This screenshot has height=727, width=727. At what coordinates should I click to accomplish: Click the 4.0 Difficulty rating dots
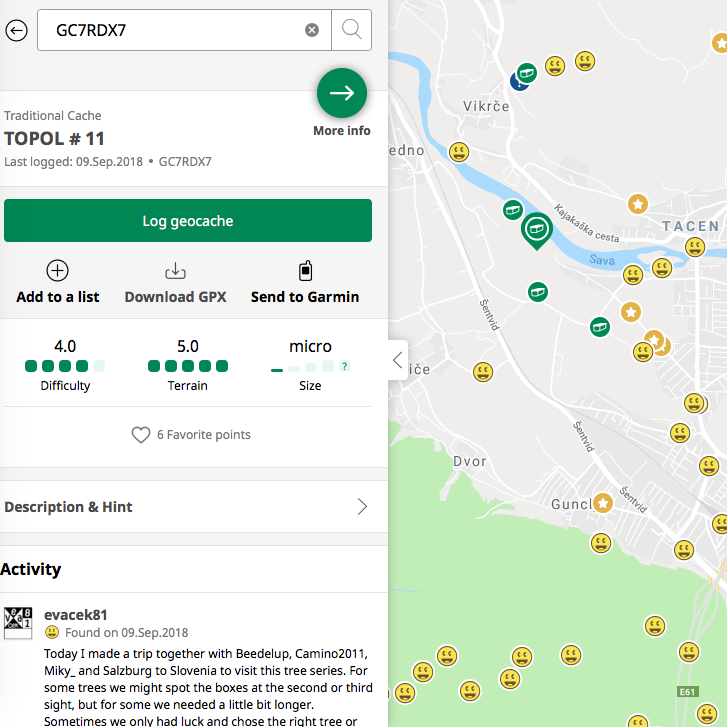65,366
